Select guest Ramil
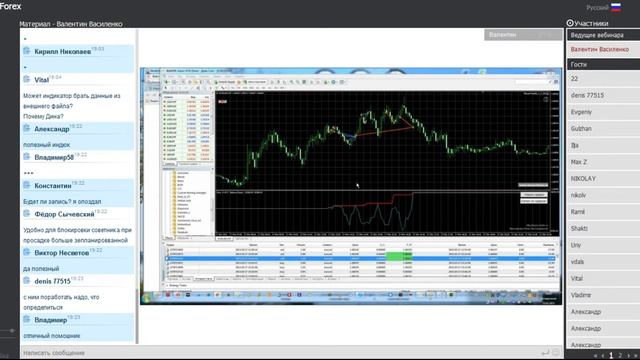The height and width of the screenshot is (360, 640). pyautogui.click(x=603, y=212)
